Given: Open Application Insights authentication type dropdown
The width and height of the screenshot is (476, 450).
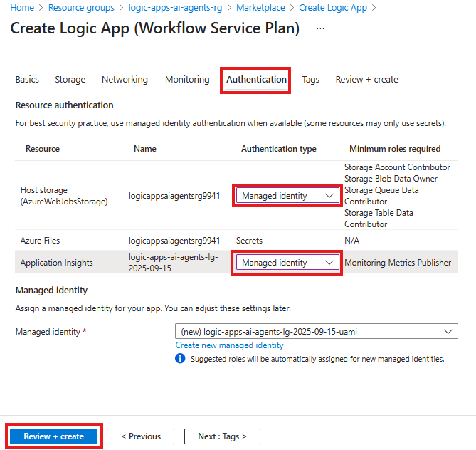Looking at the screenshot, I should pyautogui.click(x=287, y=263).
